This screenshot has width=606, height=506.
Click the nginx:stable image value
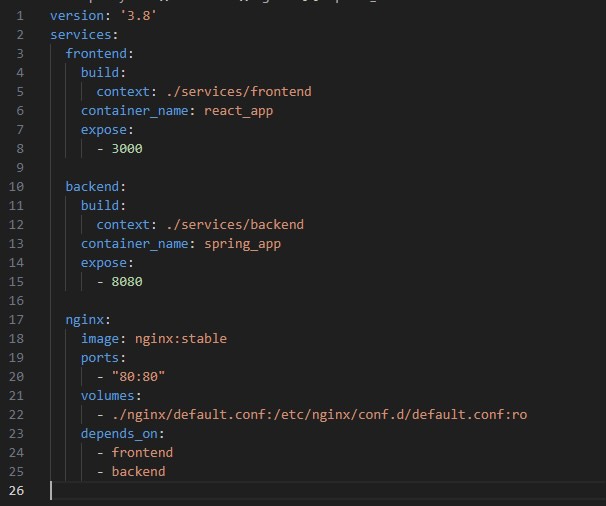tap(180, 339)
